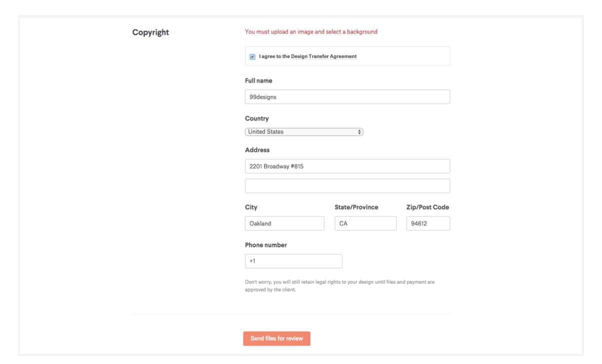Toggle the Design Transfer Agreement checkbox
This screenshot has width=602, height=364.
[x=252, y=56]
